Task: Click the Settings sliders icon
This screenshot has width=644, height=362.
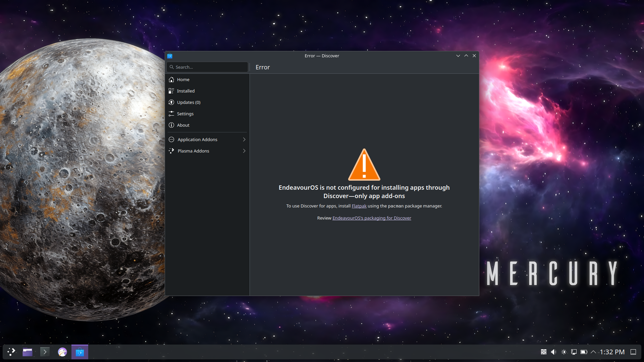Action: 171,114
